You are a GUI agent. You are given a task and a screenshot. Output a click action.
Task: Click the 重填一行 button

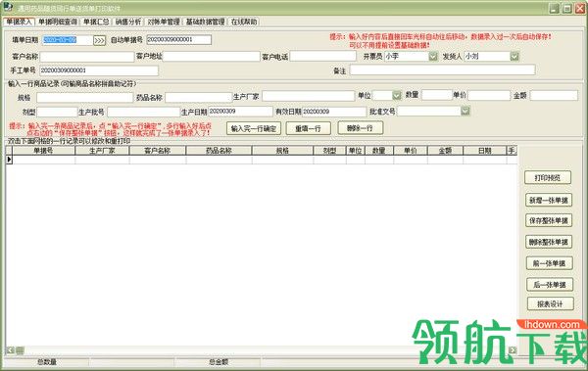pos(308,128)
